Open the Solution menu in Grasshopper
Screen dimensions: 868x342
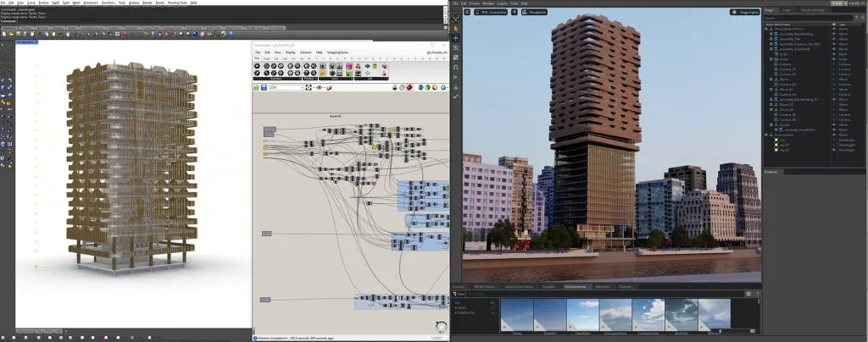tap(305, 52)
